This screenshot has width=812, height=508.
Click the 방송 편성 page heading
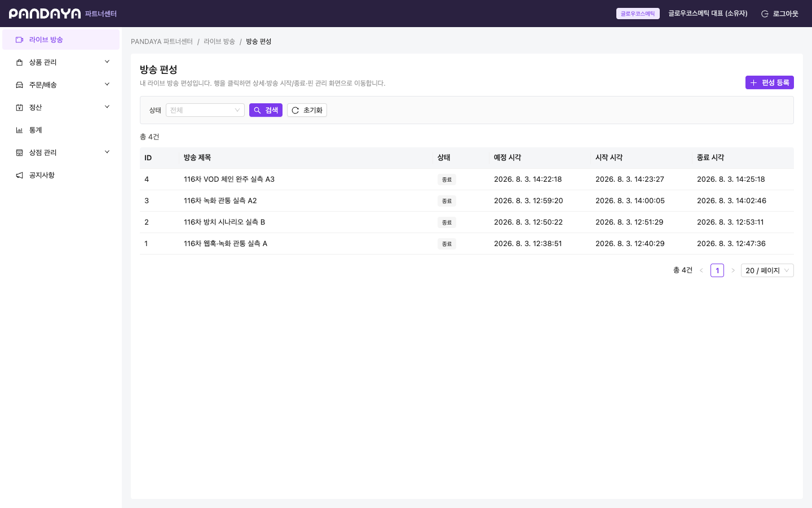coord(158,69)
